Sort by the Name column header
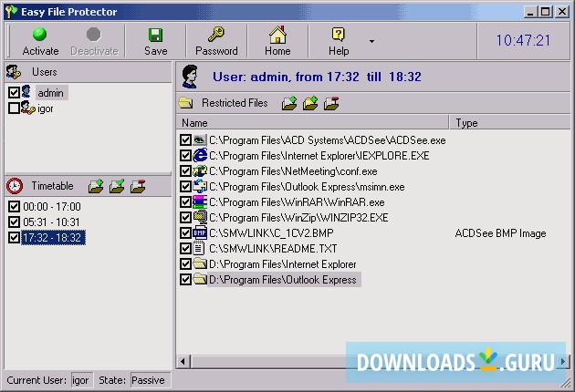The height and width of the screenshot is (392, 575). coord(312,123)
